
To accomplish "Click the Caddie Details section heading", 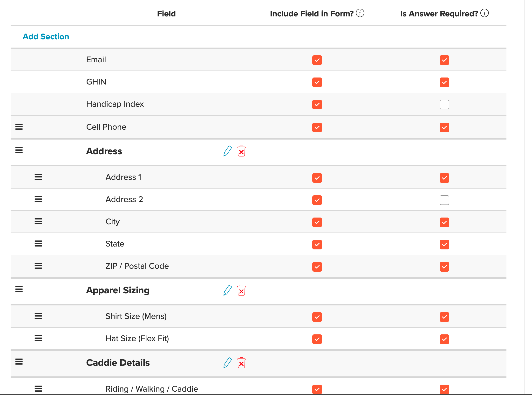I will point(118,363).
